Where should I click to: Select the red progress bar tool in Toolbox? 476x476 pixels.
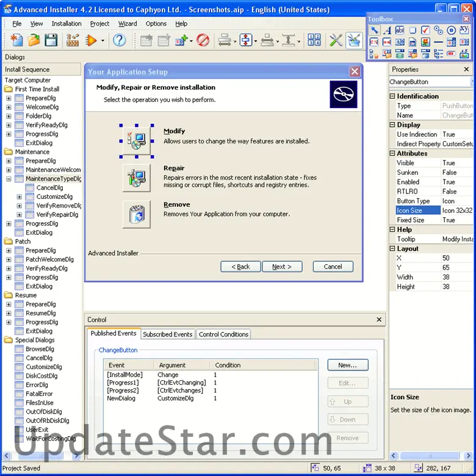pyautogui.click(x=451, y=54)
